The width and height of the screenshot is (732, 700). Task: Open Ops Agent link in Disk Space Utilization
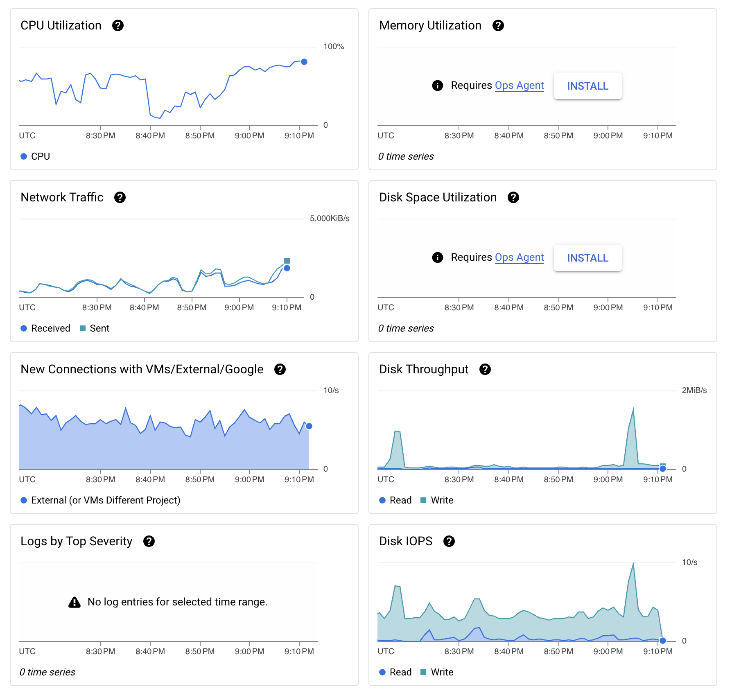pyautogui.click(x=519, y=257)
